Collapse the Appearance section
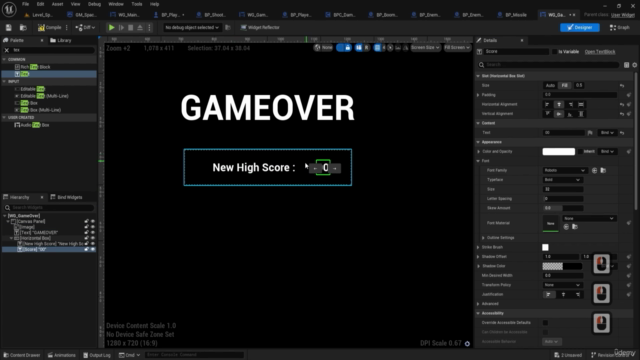640x360 pixels. (x=478, y=142)
